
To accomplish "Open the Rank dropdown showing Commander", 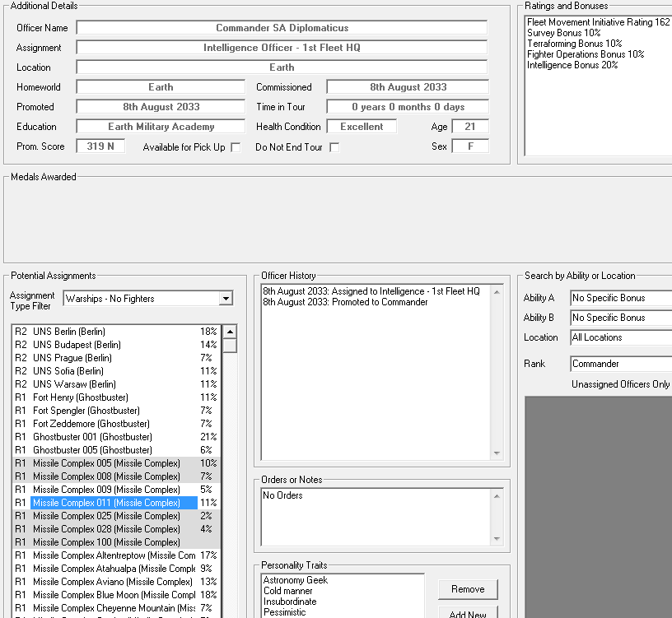I will click(621, 364).
